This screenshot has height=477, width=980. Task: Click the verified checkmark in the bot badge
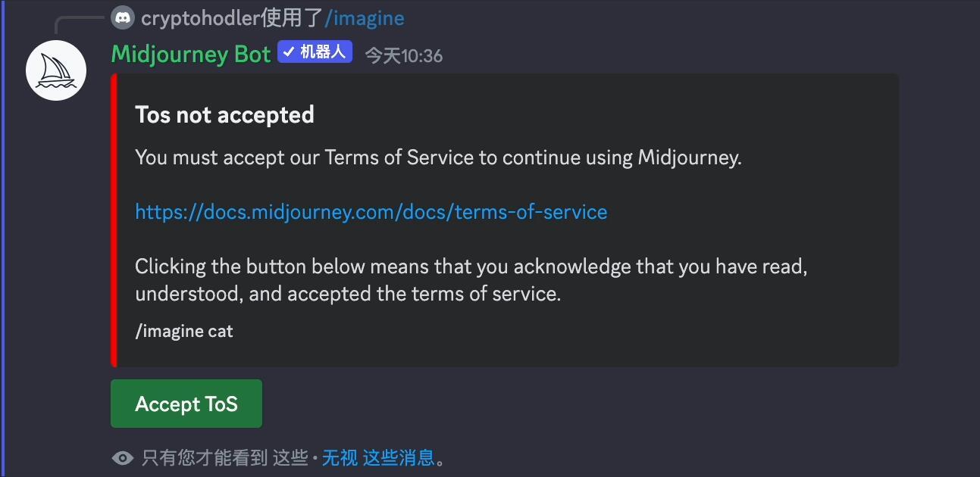click(289, 52)
